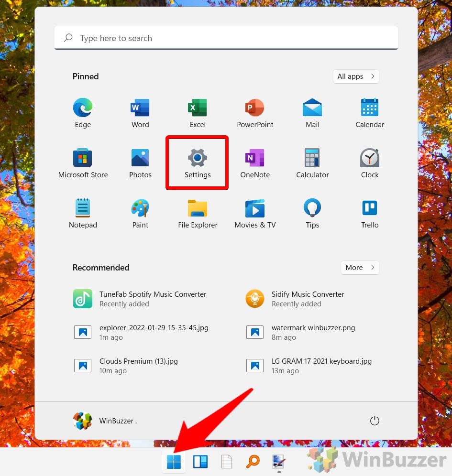Image resolution: width=452 pixels, height=476 pixels.
Task: Launch Notepad from pinned apps
Action: pos(83,213)
